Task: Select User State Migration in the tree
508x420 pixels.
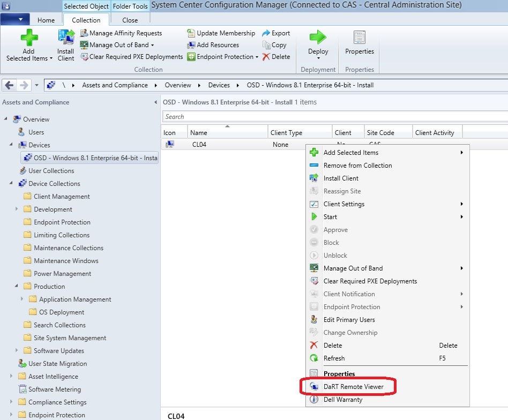Action: (57, 363)
